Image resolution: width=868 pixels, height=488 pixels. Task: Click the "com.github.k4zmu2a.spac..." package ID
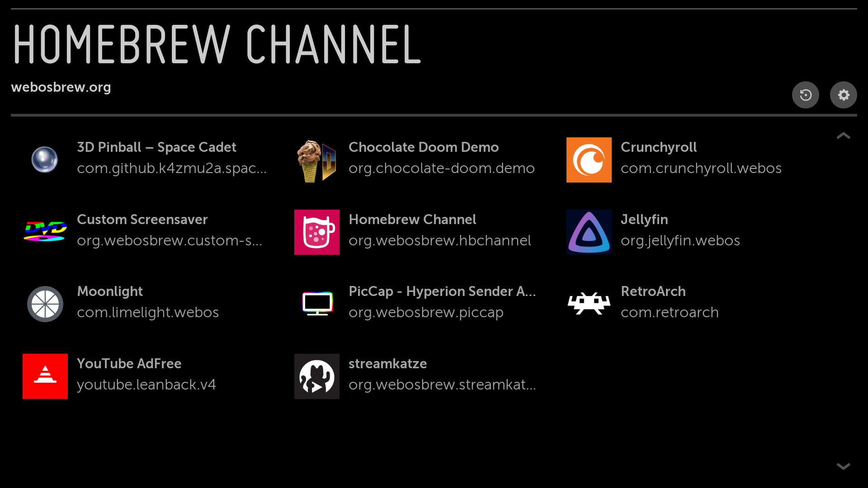172,169
